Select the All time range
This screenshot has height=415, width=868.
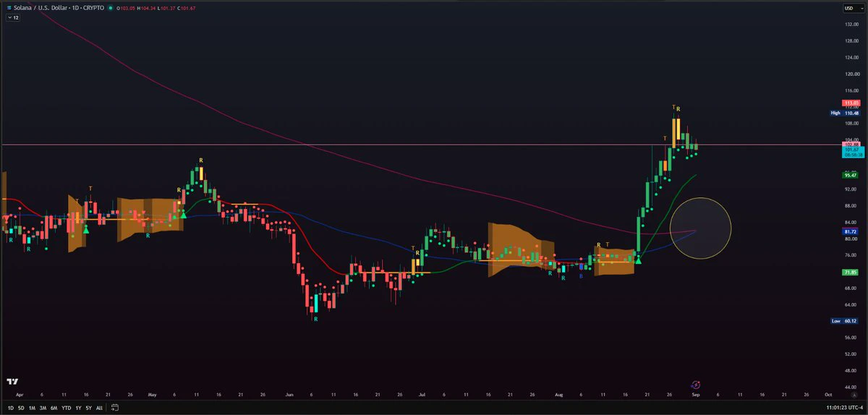pos(99,408)
